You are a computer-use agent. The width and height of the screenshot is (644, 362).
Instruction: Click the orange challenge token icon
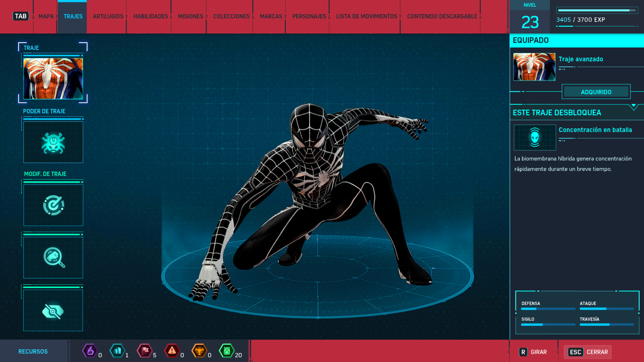point(199,351)
